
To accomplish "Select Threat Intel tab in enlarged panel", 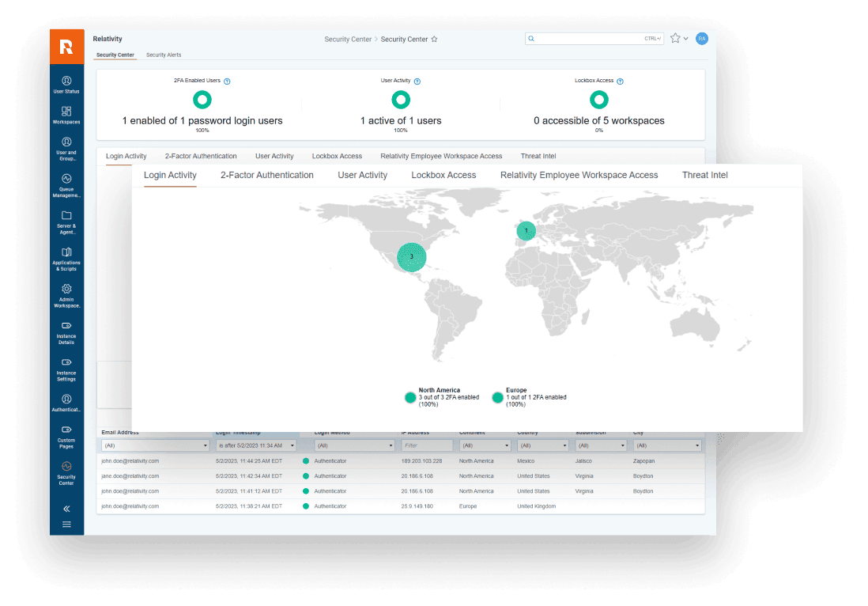I will (x=704, y=175).
